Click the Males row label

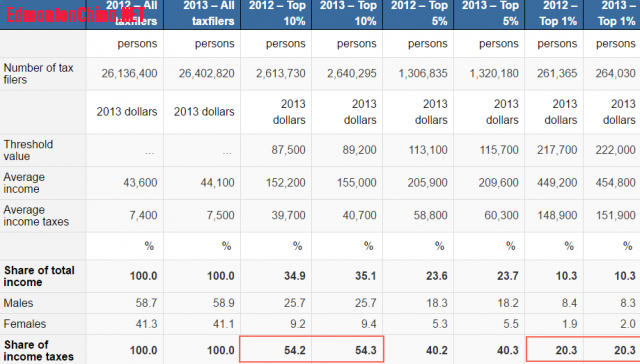coord(18,303)
